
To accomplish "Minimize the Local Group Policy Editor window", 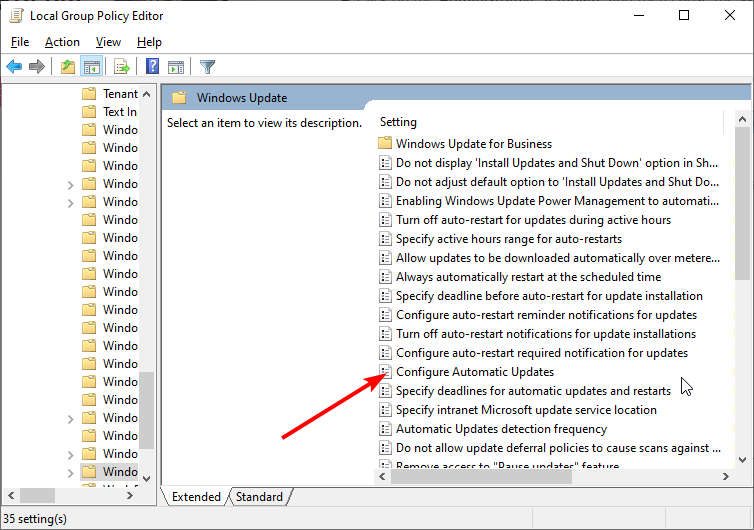I will tap(639, 15).
